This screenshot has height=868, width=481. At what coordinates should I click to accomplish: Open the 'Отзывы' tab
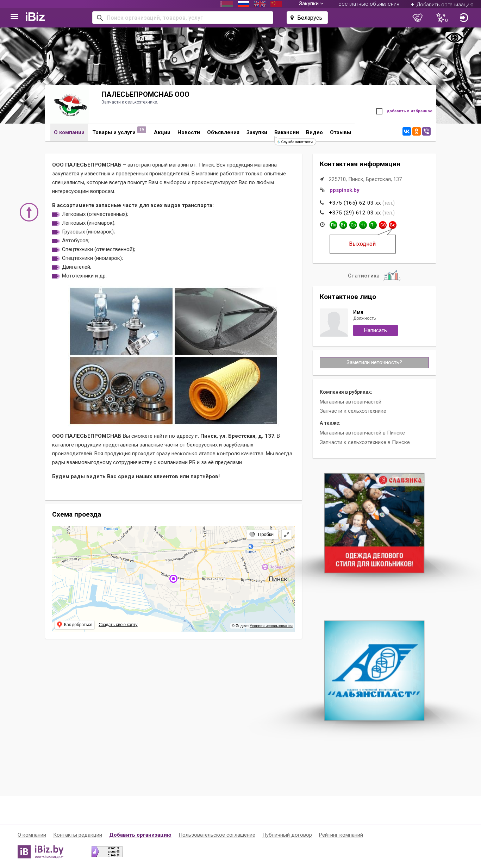point(341,132)
